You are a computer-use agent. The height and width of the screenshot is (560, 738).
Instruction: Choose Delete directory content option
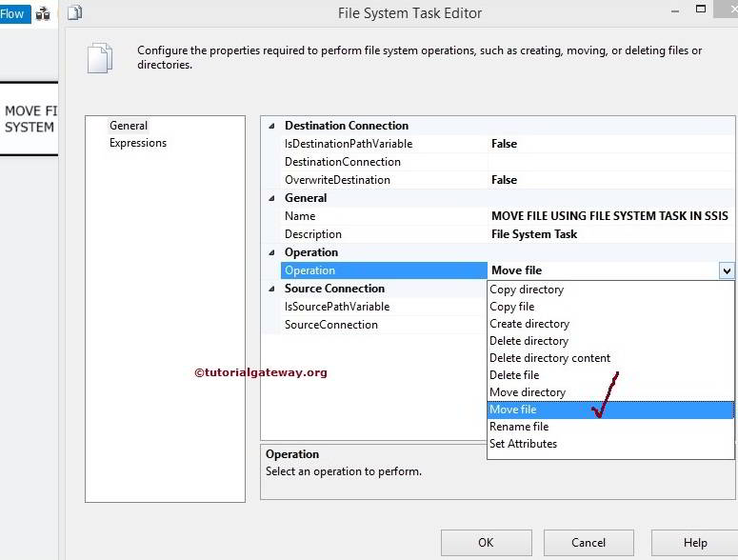[610, 358]
